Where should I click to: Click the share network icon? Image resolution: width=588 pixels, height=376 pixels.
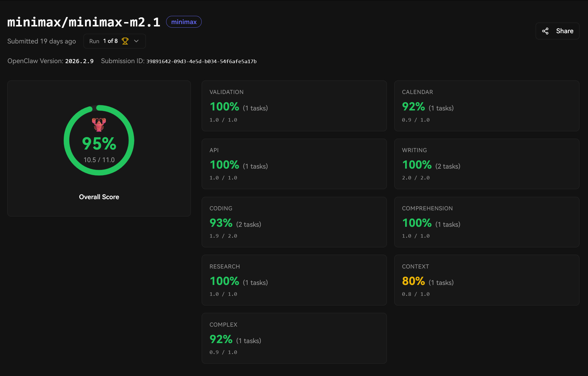pyautogui.click(x=545, y=31)
